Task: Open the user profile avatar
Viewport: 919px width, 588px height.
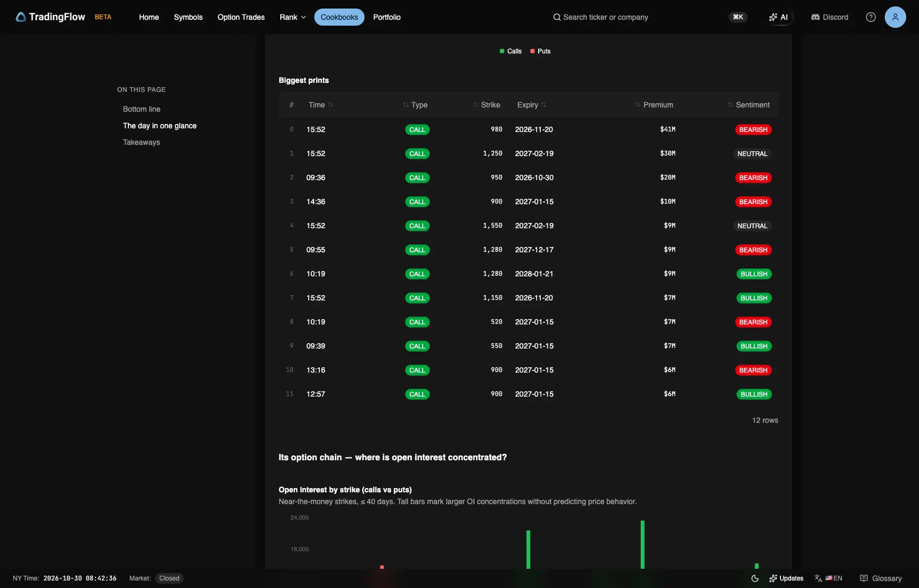Action: [x=895, y=17]
